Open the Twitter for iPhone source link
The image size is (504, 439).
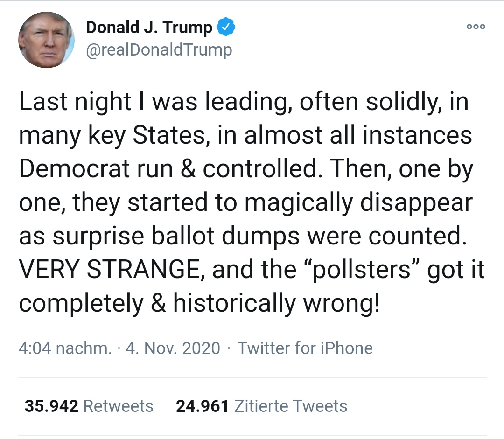click(x=305, y=348)
